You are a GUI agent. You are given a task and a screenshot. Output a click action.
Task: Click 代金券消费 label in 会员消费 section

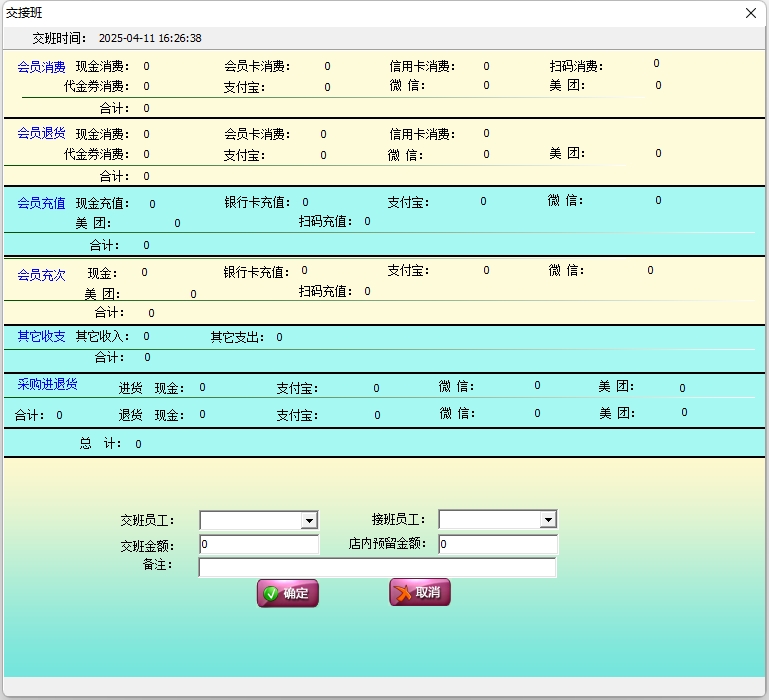pos(96,86)
